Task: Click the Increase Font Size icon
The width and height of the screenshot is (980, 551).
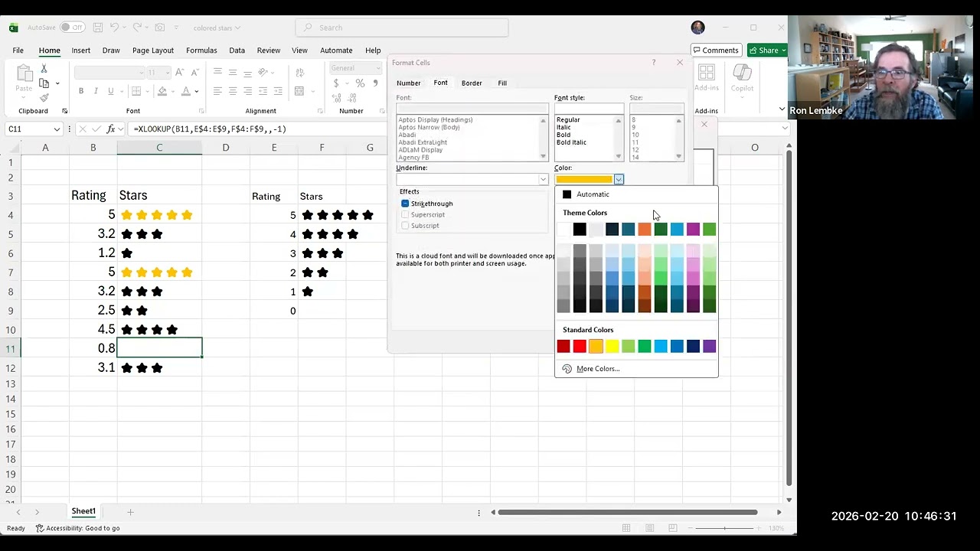Action: tap(179, 72)
